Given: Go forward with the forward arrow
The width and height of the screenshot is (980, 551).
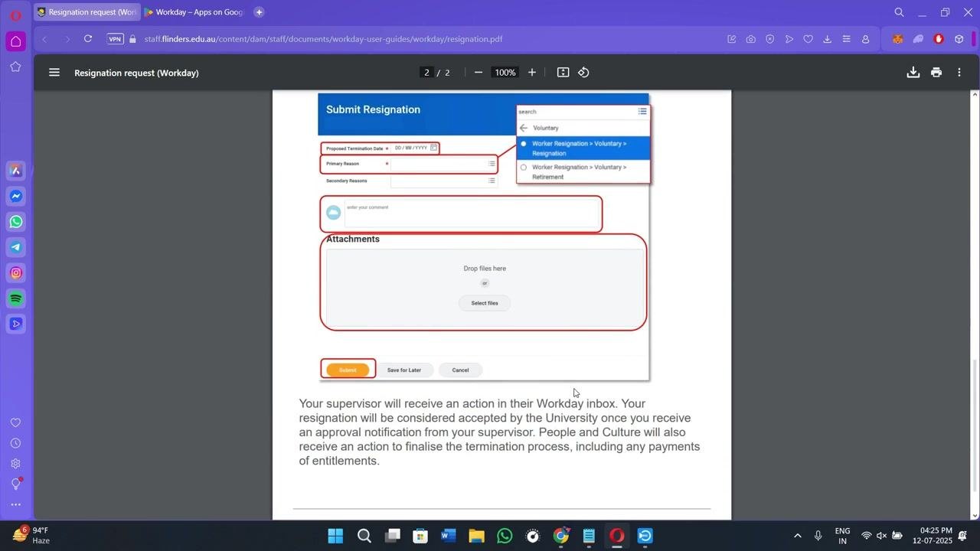Looking at the screenshot, I should pos(67,39).
